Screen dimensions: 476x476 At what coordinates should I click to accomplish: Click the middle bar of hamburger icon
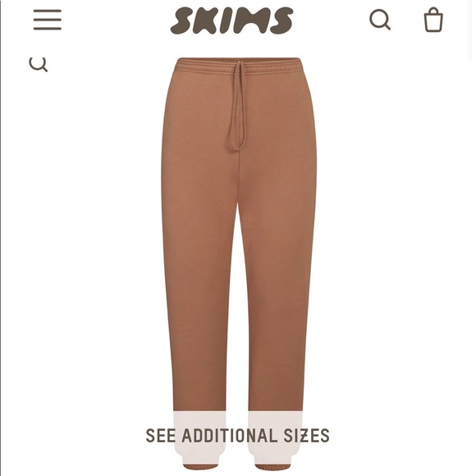48,20
